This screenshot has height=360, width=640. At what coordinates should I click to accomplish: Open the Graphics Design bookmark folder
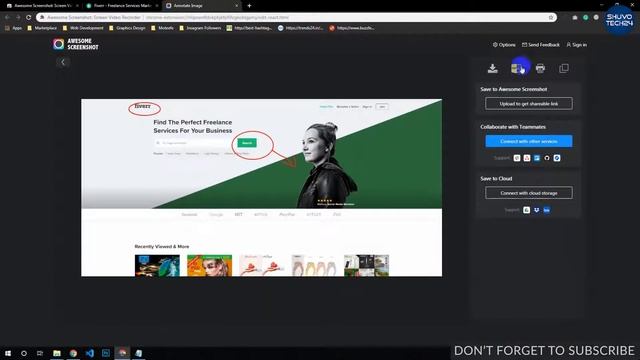(x=127, y=28)
